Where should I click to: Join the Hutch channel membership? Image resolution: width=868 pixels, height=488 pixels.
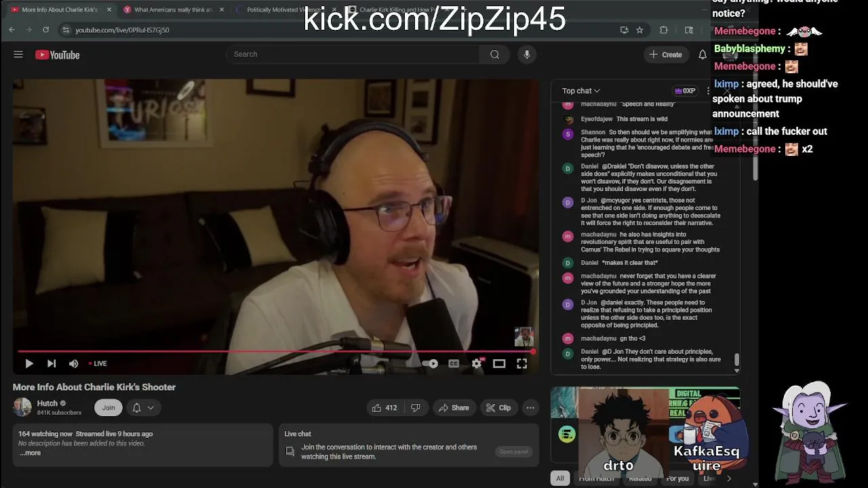108,407
